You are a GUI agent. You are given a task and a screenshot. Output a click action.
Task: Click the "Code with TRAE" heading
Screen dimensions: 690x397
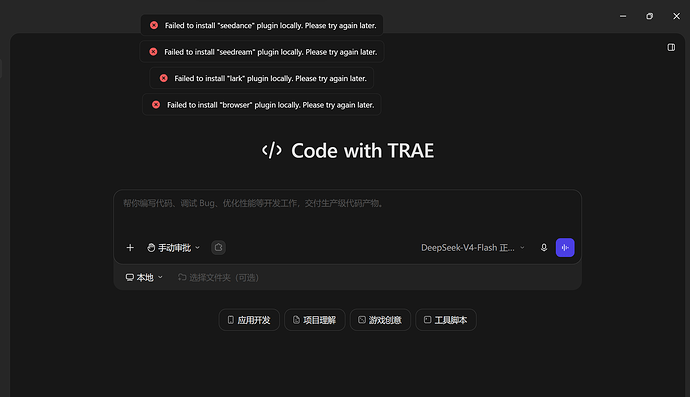pos(362,151)
